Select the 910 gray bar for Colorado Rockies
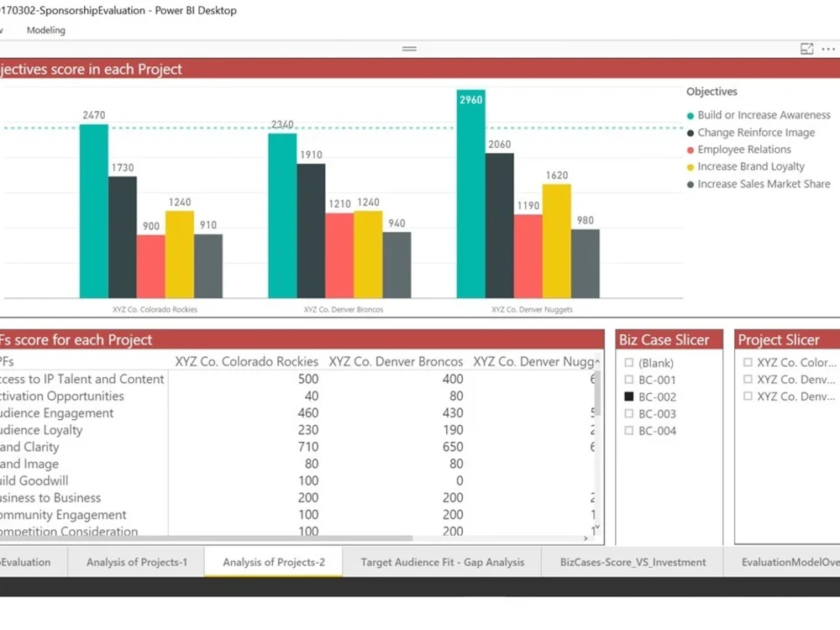This screenshot has height=630, width=840. coord(208,265)
